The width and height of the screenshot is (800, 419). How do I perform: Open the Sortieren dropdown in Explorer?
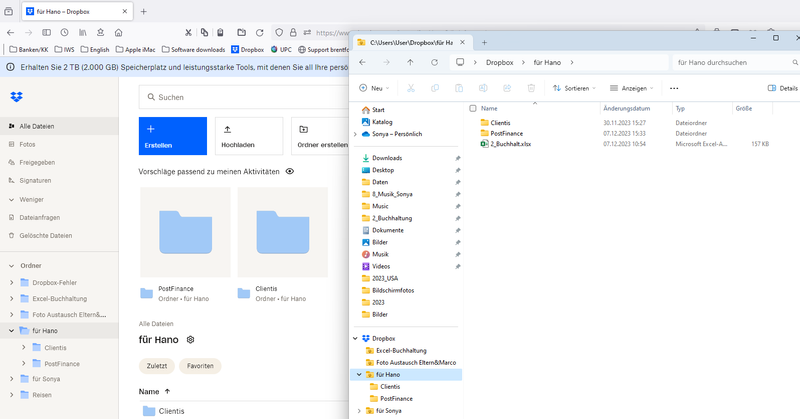pos(574,88)
